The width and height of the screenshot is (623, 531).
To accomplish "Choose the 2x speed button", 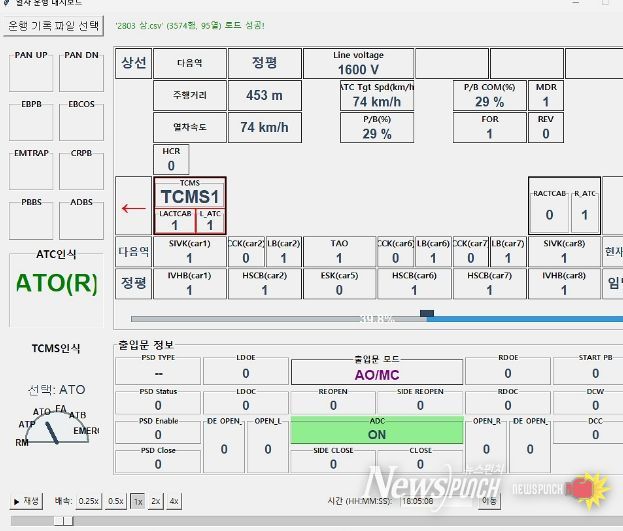I will pos(156,501).
